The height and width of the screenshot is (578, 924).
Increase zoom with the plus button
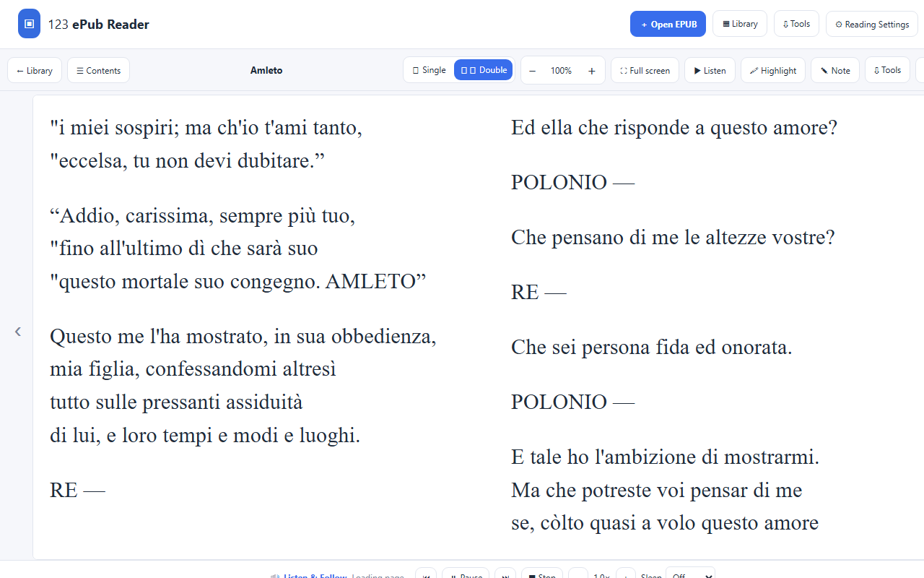pos(592,71)
